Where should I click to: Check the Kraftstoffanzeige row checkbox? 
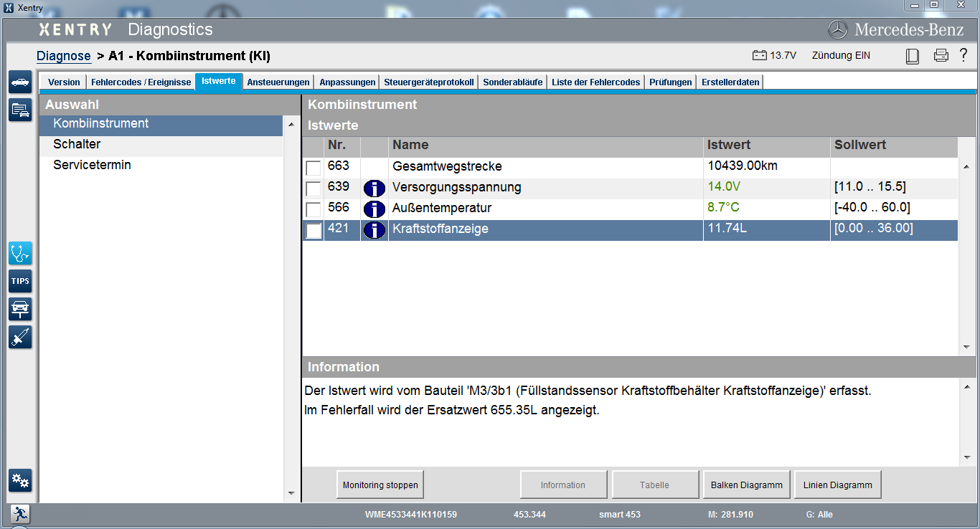pyautogui.click(x=314, y=230)
